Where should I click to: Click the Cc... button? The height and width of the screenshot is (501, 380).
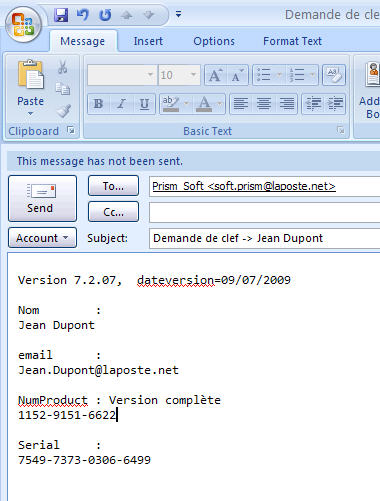(x=113, y=212)
